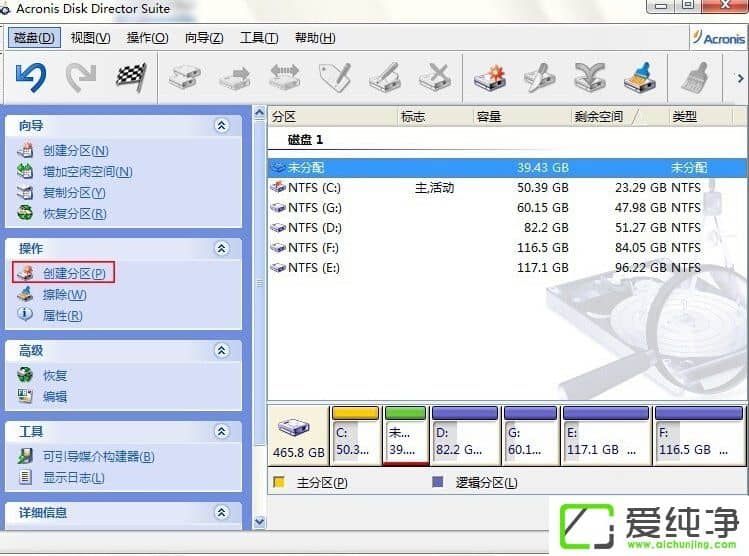Click the grayed-out cleanup brush icon
Image resolution: width=749 pixels, height=556 pixels.
(695, 77)
